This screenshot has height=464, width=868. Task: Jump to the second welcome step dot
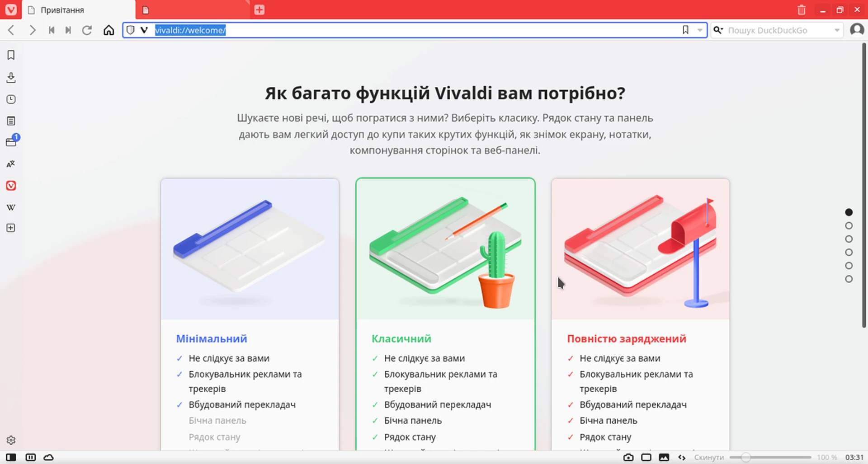click(849, 225)
